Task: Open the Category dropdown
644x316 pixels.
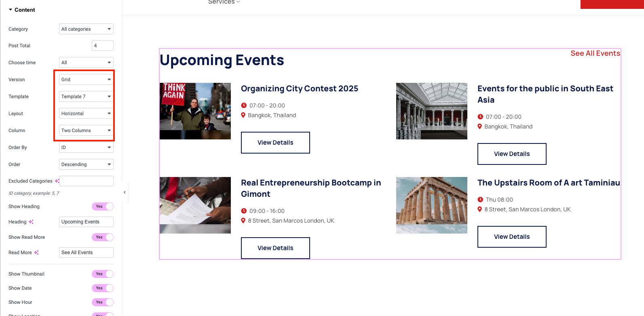Action: click(x=86, y=29)
